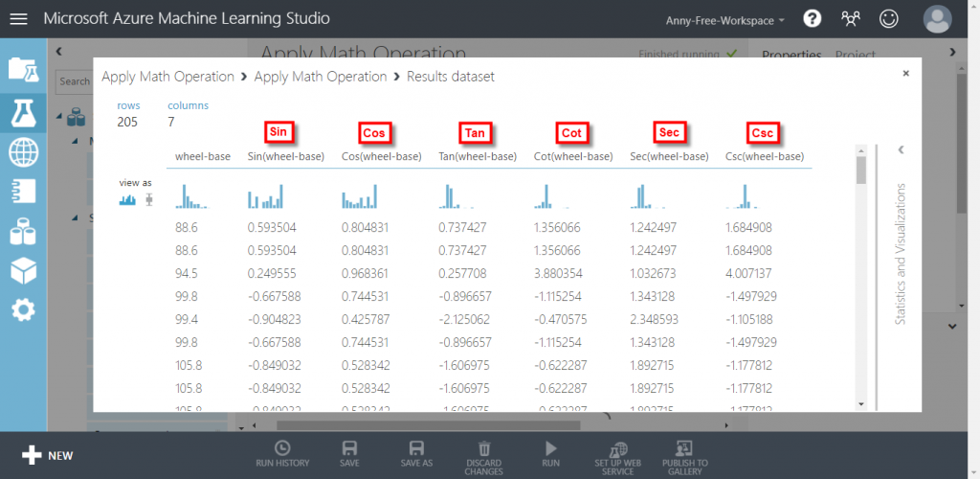Select the Cos(wheel-base) column header
The width and height of the screenshot is (980, 479).
point(382,156)
